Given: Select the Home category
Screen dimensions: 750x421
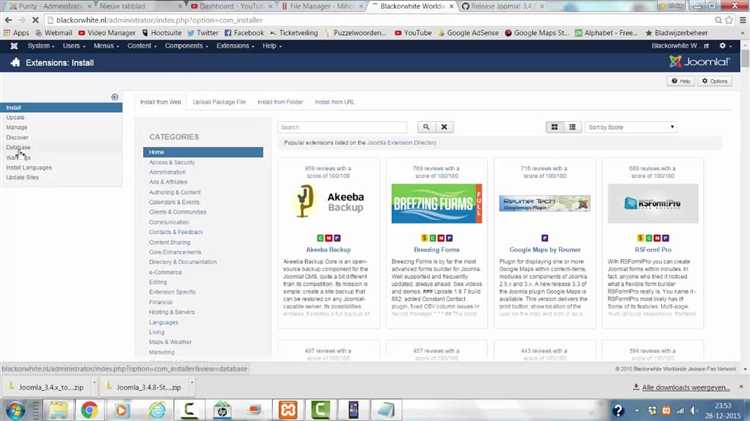Looking at the screenshot, I should (203, 152).
